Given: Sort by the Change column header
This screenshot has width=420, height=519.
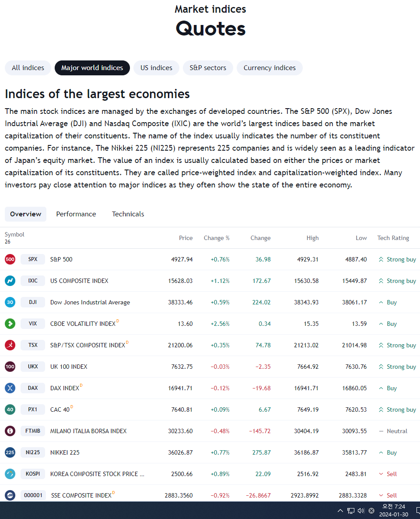Looking at the screenshot, I should point(261,238).
